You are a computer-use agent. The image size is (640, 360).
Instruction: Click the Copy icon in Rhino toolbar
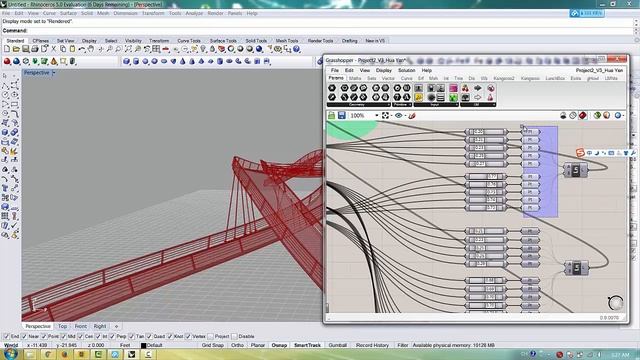click(63, 49)
